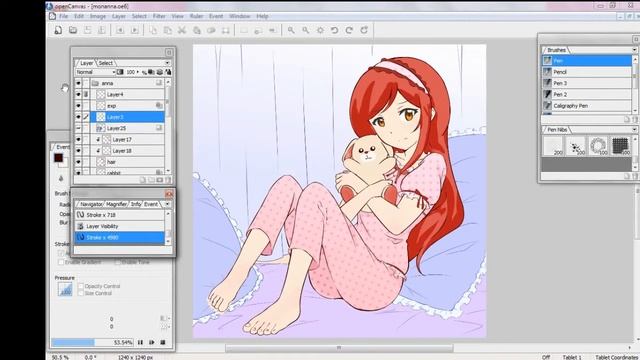The width and height of the screenshot is (640, 360).
Task: Choose the dark grid pen nib thumbnail
Action: tap(620, 146)
